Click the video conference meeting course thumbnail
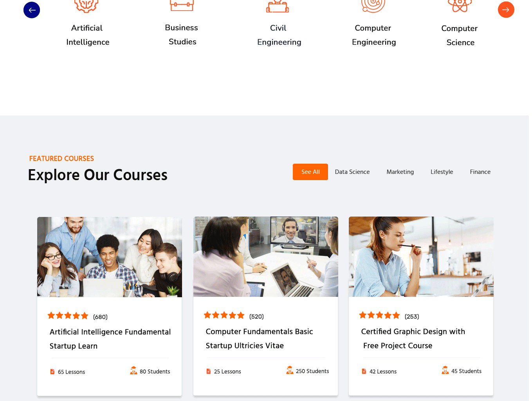532x401 pixels. pyautogui.click(x=266, y=256)
